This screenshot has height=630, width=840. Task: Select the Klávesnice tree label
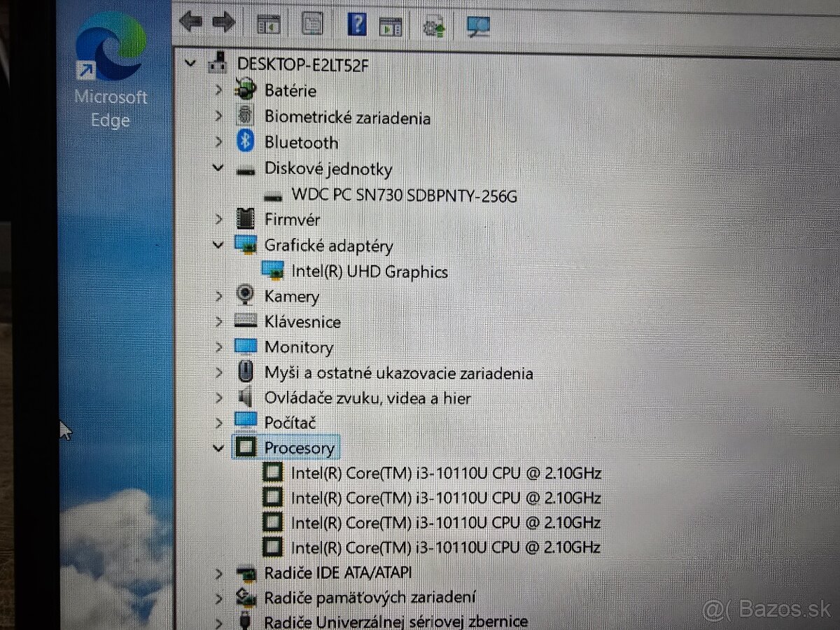coord(302,321)
